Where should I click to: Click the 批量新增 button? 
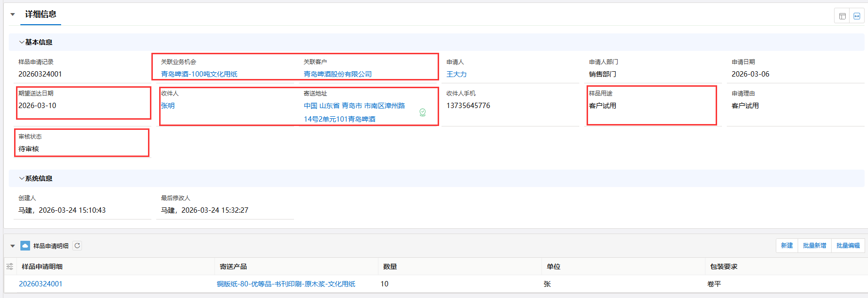814,246
